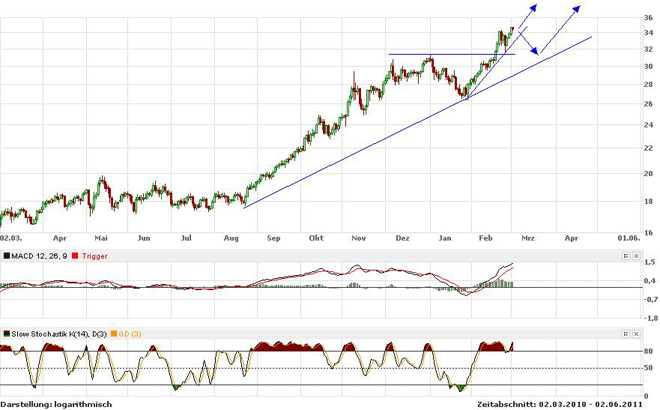This screenshot has width=660, height=410.
Task: Click the horizontal blue resistance line
Action: point(450,54)
